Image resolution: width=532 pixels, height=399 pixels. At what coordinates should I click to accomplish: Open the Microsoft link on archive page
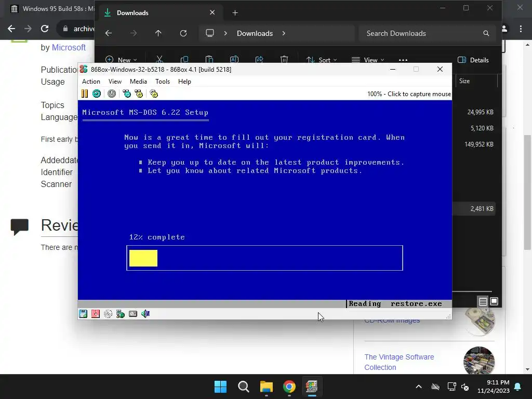point(69,47)
